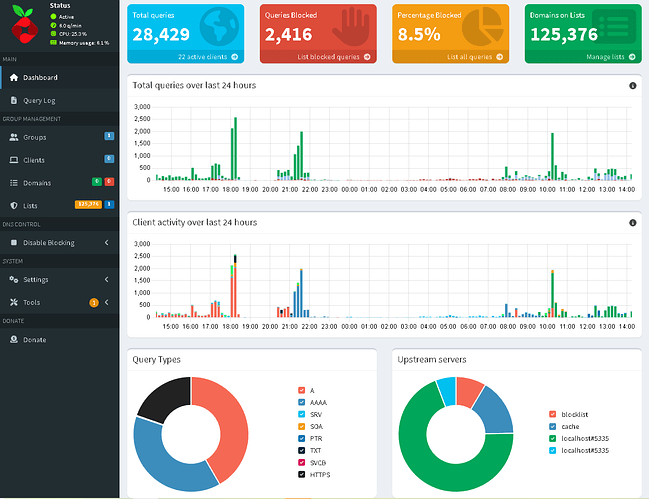This screenshot has width=649, height=499.
Task: Open the Domains management page
Action: tap(60, 182)
